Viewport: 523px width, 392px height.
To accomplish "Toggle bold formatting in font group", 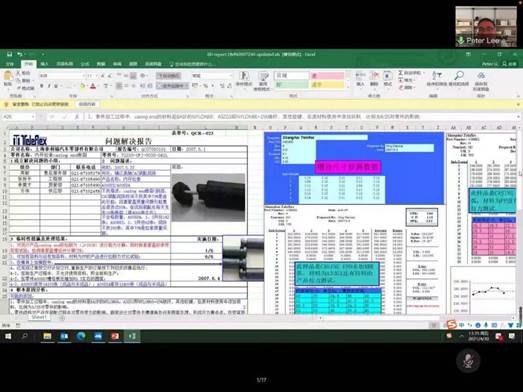I will click(x=42, y=86).
